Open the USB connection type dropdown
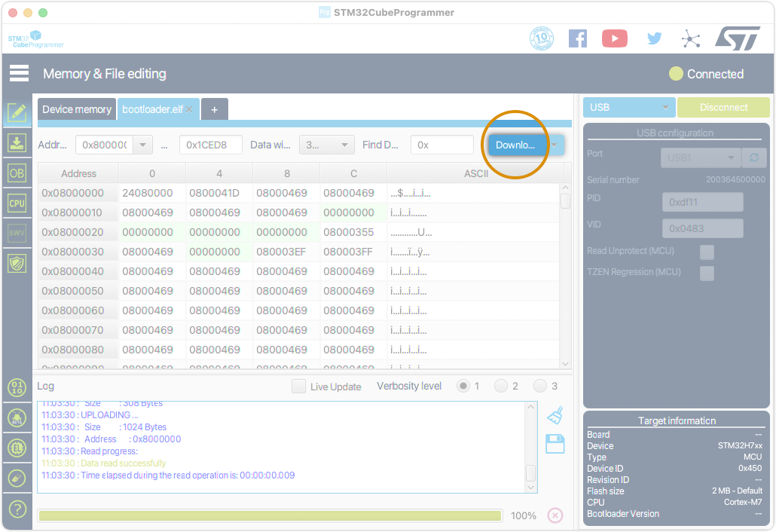Screen dimensions: 776x532 [629, 108]
